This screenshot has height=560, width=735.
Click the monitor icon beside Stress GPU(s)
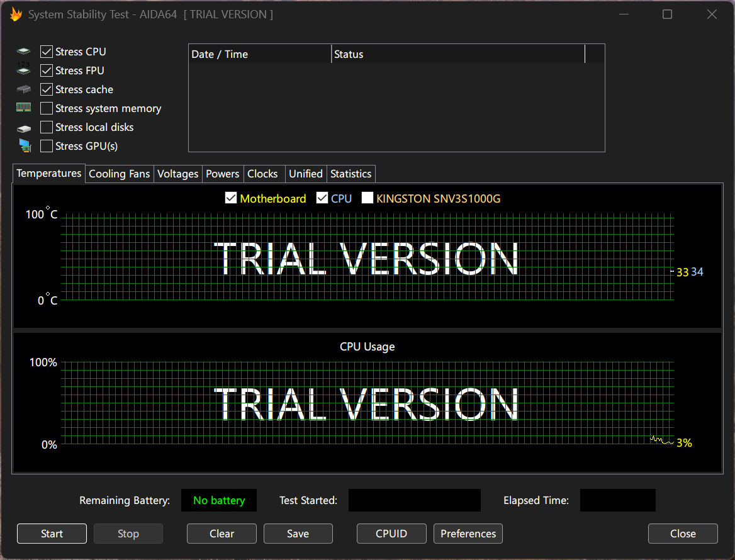(x=25, y=146)
